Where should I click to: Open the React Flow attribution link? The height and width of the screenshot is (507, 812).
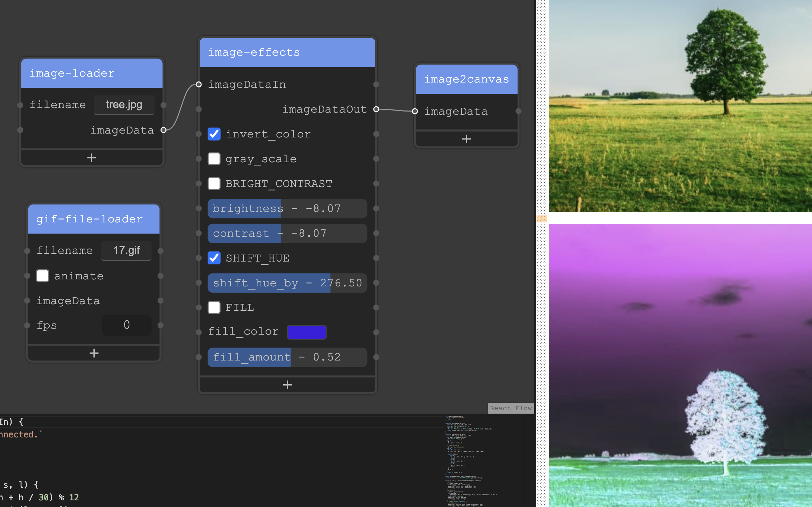pyautogui.click(x=510, y=408)
